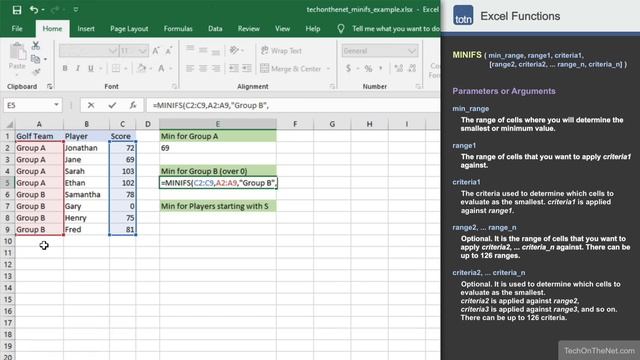
Task: Click the Middle Align icon
Action: (x=203, y=50)
